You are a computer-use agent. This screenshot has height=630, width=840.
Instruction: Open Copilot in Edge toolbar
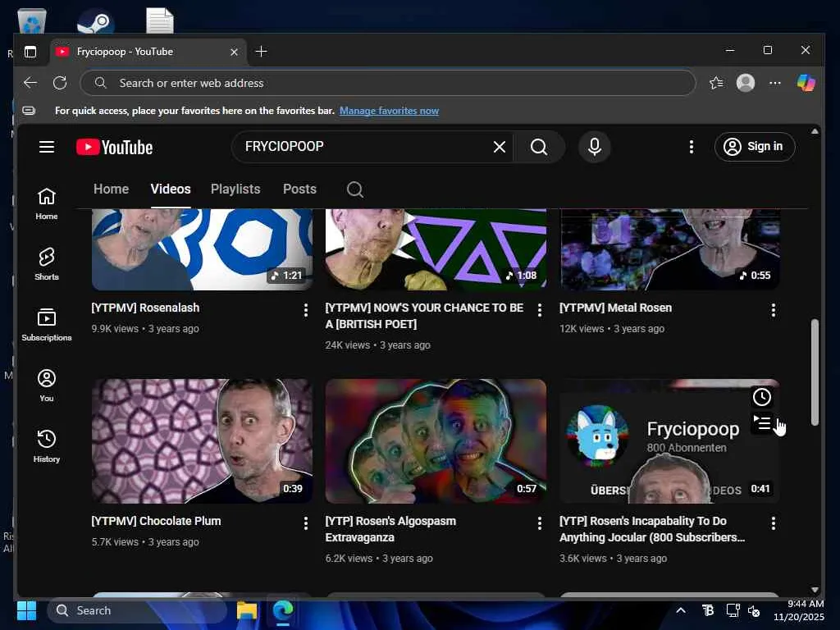(806, 83)
